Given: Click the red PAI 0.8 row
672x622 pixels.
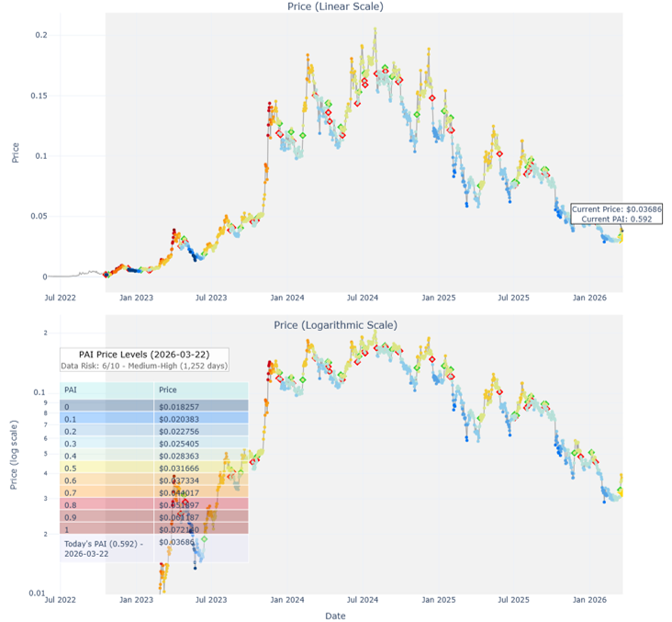Looking at the screenshot, I should [x=107, y=504].
